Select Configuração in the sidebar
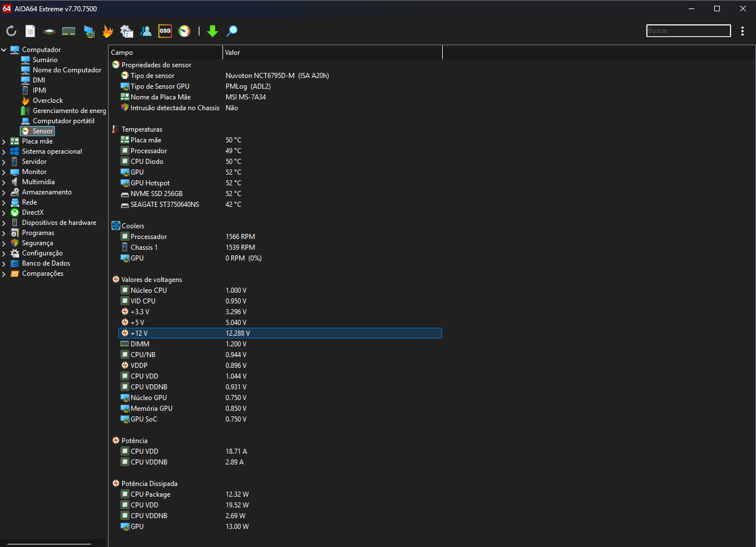The width and height of the screenshot is (756, 547). tap(42, 253)
